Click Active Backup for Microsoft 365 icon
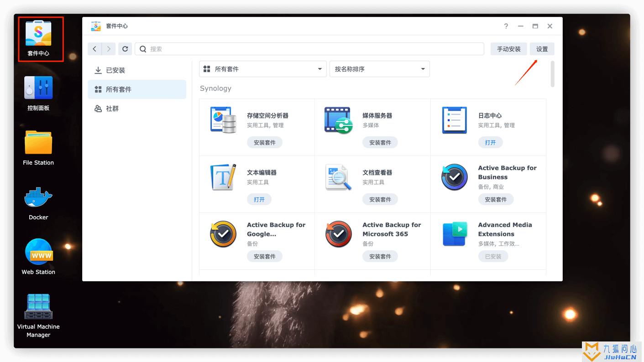The width and height of the screenshot is (644, 362). point(339,234)
